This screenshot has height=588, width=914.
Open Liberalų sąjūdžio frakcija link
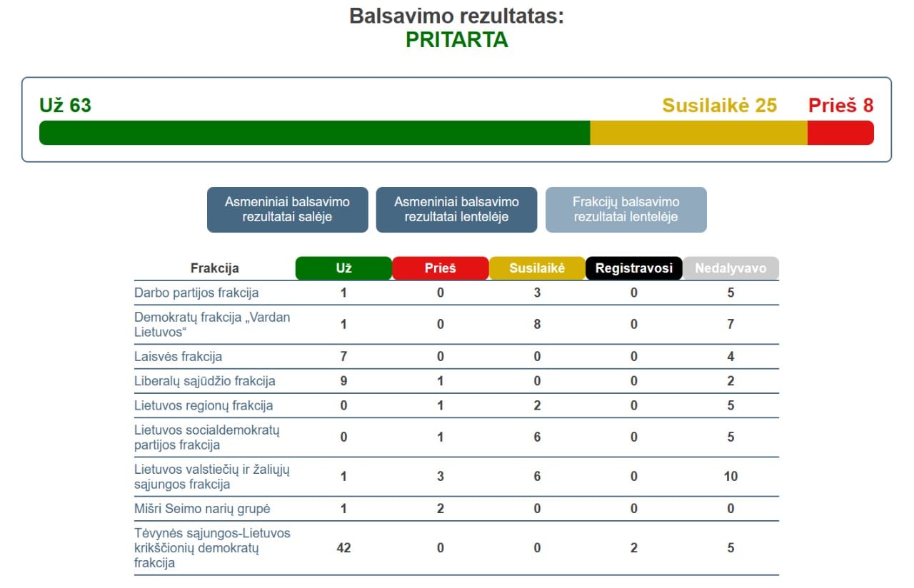205,381
